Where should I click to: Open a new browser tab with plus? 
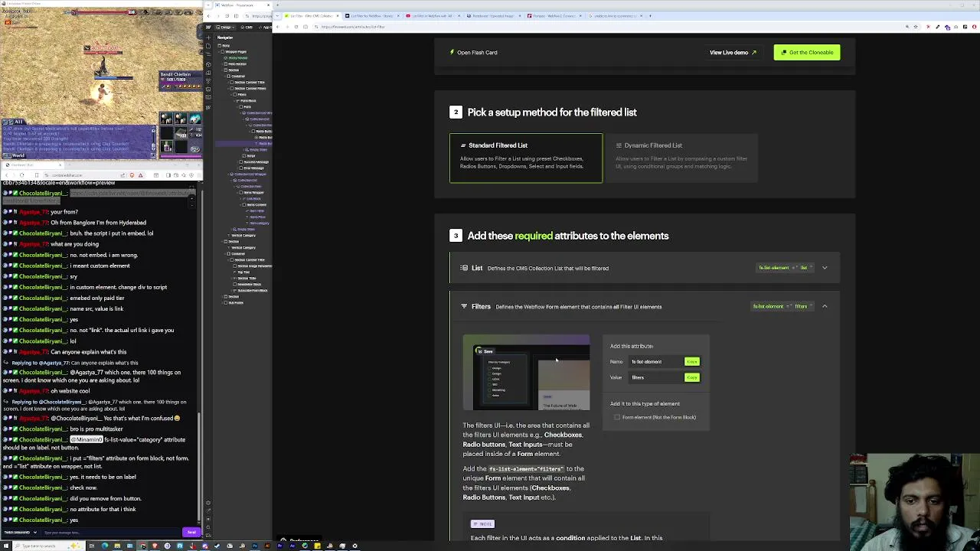650,16
